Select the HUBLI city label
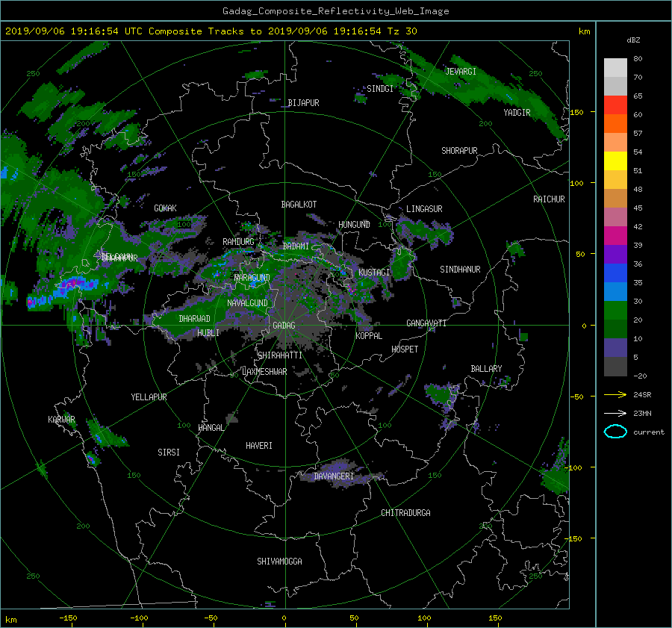Screen dimensions: 672x628 pyautogui.click(x=208, y=332)
